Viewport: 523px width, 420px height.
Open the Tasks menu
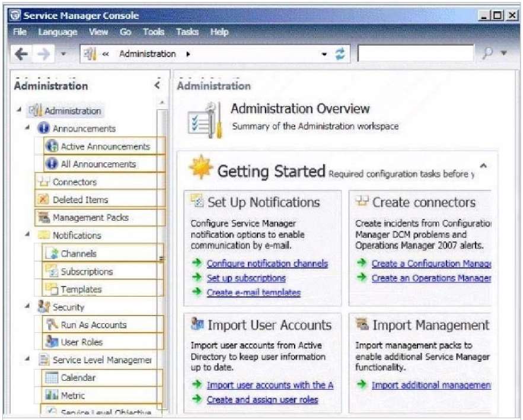tap(187, 32)
